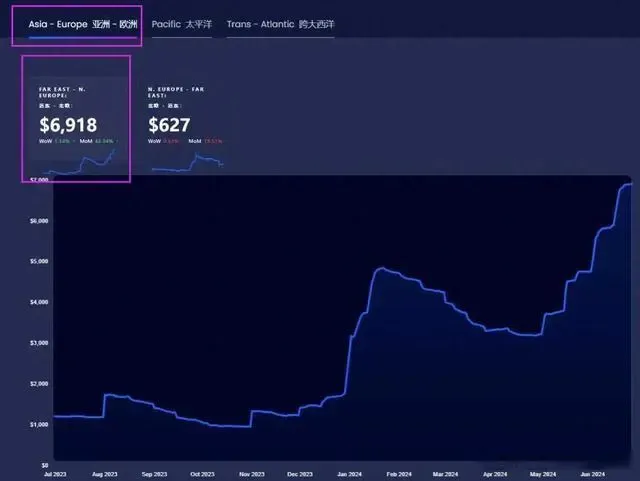This screenshot has height=481, width=640.
Task: Click the Sep 2023 x-axis label
Action: 154,474
